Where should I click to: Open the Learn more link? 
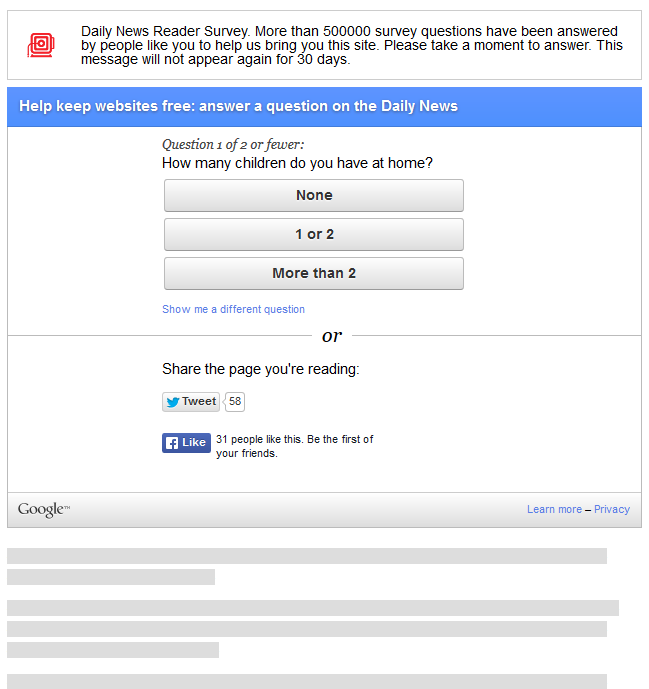click(x=554, y=510)
